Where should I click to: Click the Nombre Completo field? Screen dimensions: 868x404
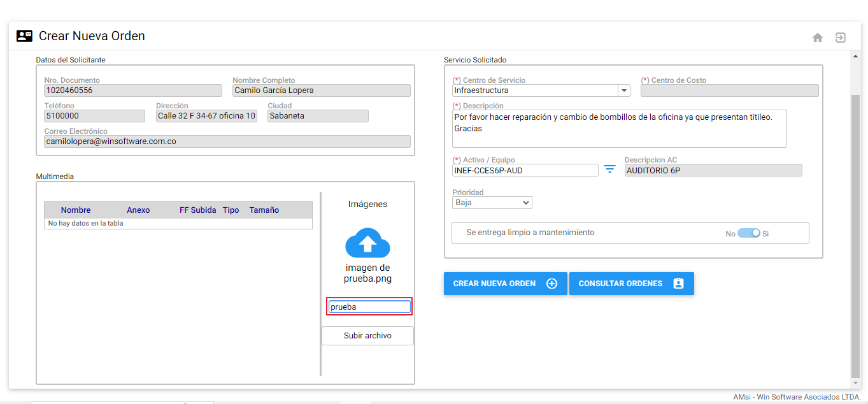(x=322, y=90)
